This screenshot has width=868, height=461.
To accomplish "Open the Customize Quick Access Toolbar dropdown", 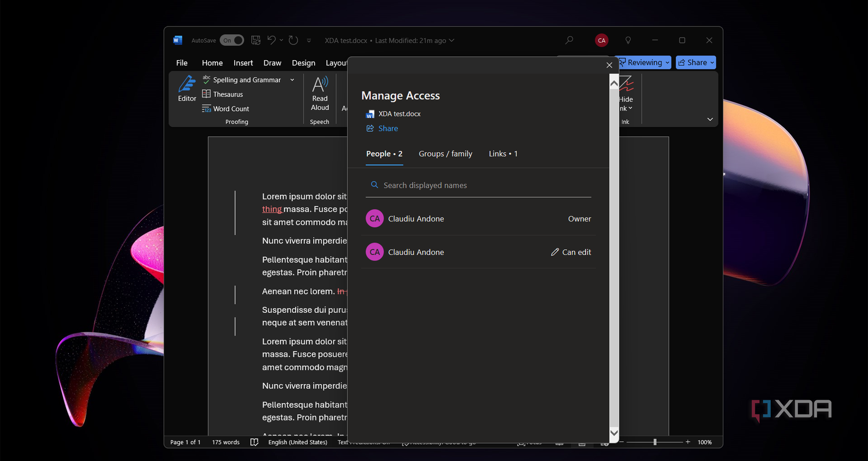I will [x=309, y=40].
